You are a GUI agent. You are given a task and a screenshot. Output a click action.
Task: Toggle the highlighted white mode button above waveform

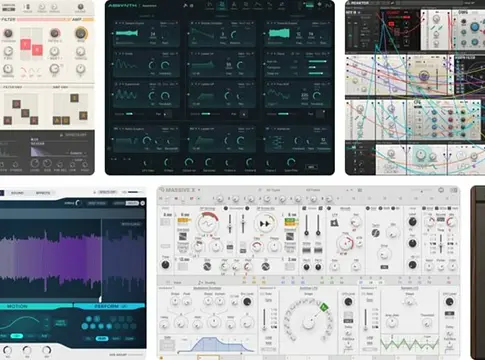(x=132, y=203)
